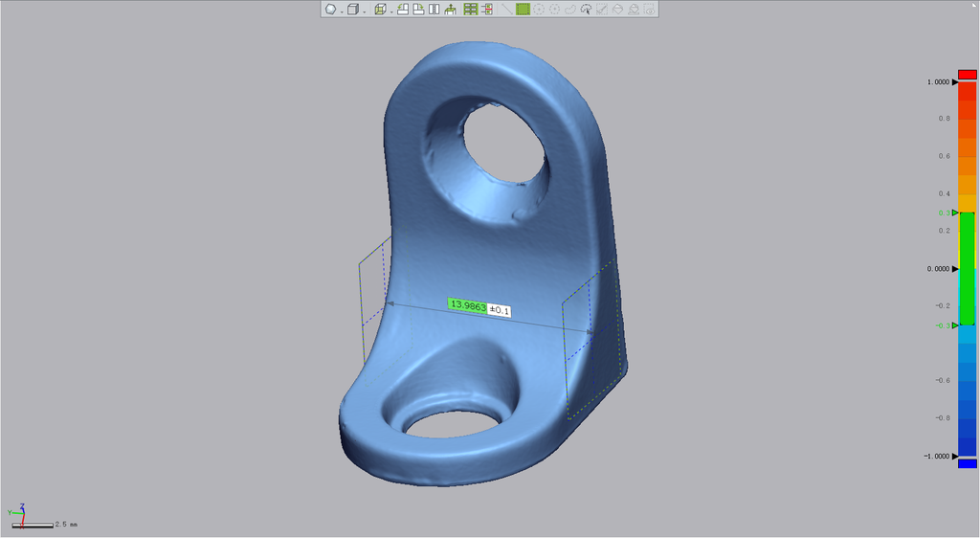Click the XYZ axis orientation indicator
Viewport: 980px width, 538px height.
click(19, 511)
